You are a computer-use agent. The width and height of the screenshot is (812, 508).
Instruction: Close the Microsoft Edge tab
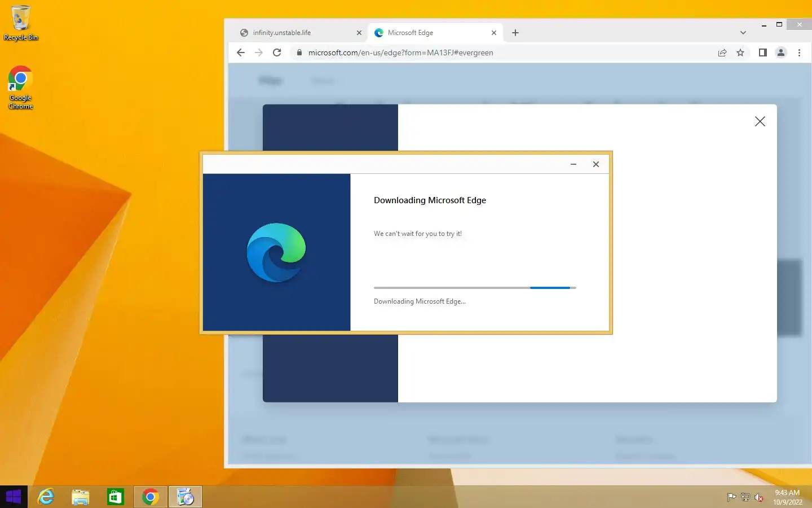(494, 33)
